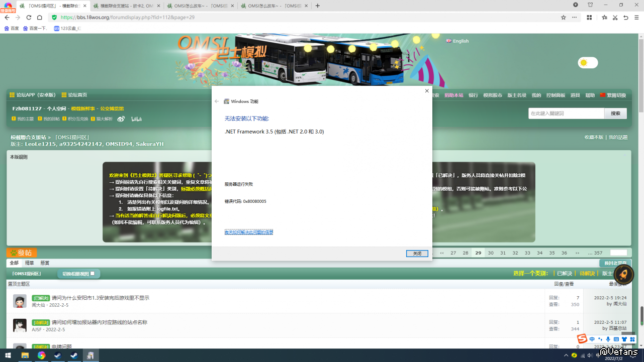Check the 切换相册视图 checkbox
644x362 pixels.
[x=93, y=274]
